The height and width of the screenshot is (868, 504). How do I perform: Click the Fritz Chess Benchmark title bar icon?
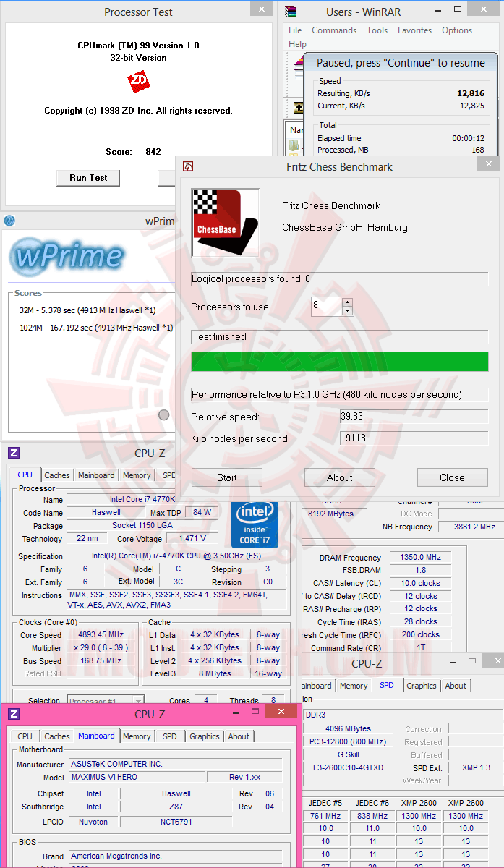coord(188,166)
